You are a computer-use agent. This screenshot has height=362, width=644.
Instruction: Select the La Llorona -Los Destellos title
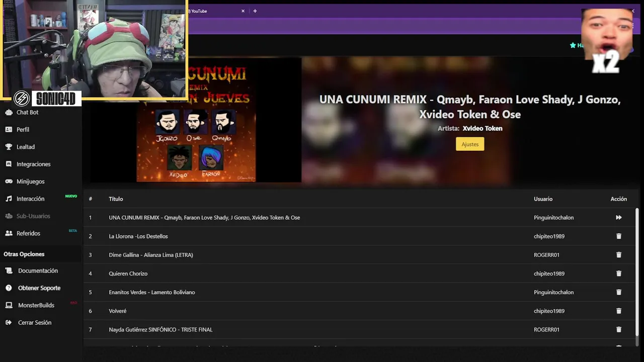coord(138,236)
